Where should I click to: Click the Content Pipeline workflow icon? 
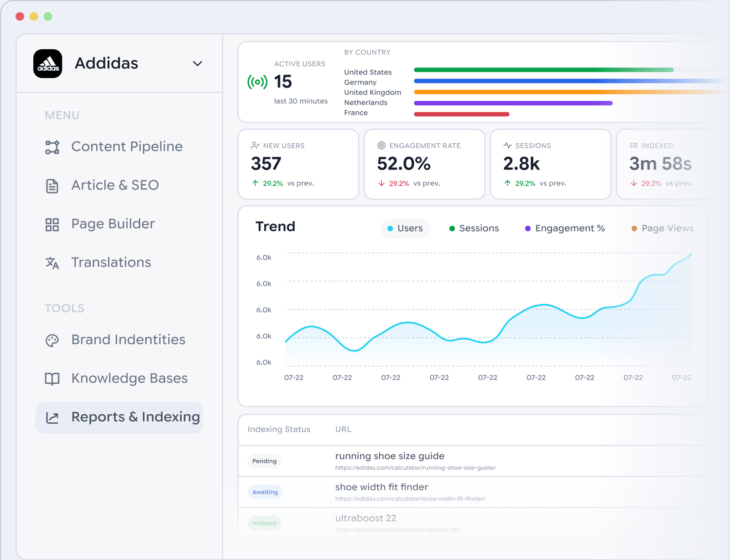click(52, 147)
